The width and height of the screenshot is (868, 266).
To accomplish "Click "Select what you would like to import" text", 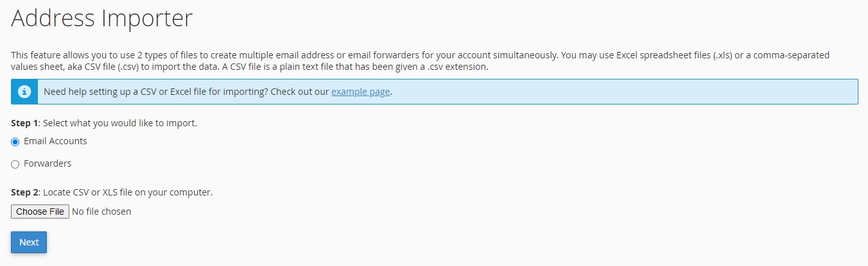I will [x=120, y=122].
